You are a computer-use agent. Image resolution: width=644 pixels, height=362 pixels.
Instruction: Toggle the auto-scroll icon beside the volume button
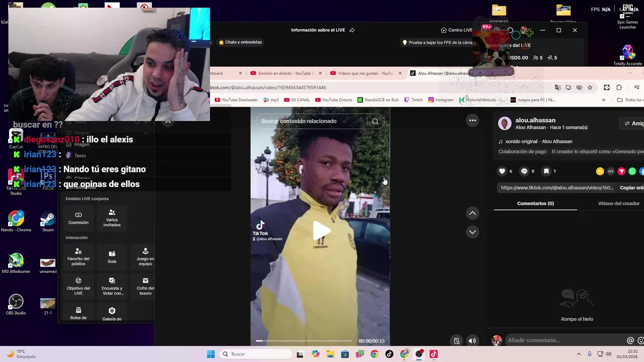[x=456, y=341]
